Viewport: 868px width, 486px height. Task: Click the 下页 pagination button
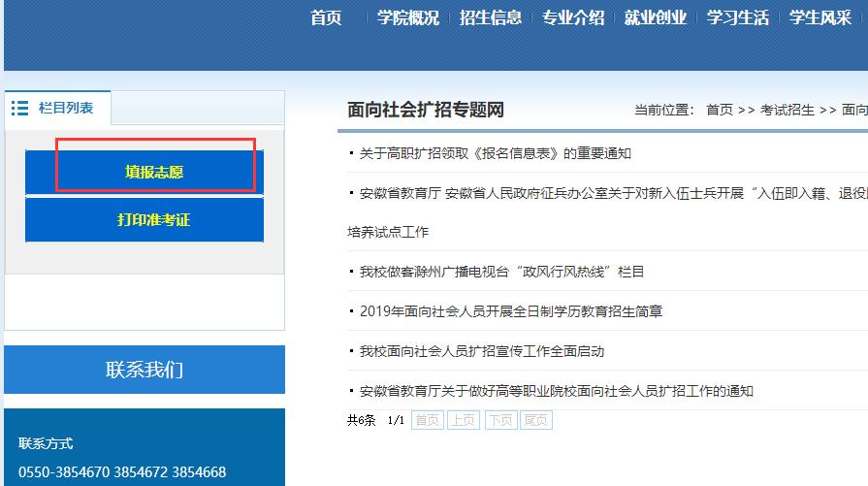[501, 420]
